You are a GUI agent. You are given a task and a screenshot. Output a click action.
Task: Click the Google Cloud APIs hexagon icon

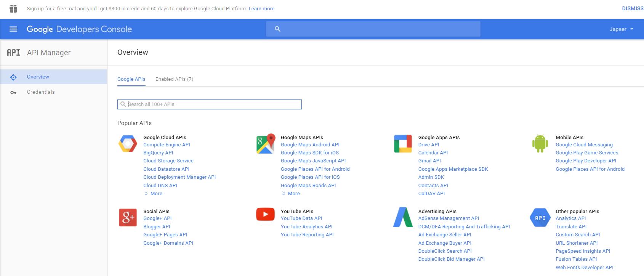128,144
